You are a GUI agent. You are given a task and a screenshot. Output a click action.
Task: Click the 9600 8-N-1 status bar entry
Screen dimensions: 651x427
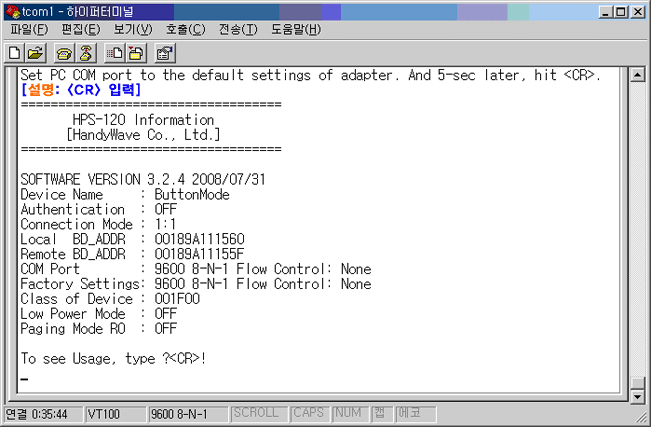pyautogui.click(x=188, y=414)
